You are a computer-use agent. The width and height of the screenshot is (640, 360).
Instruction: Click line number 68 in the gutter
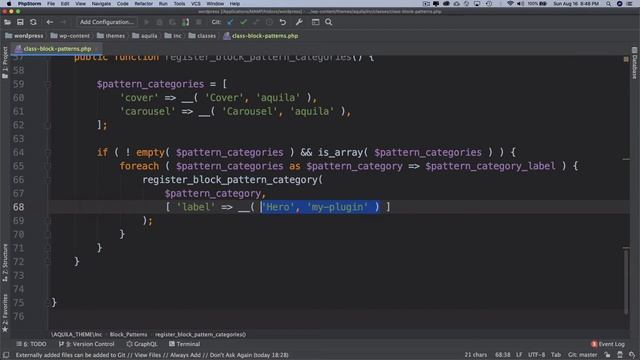[18, 207]
